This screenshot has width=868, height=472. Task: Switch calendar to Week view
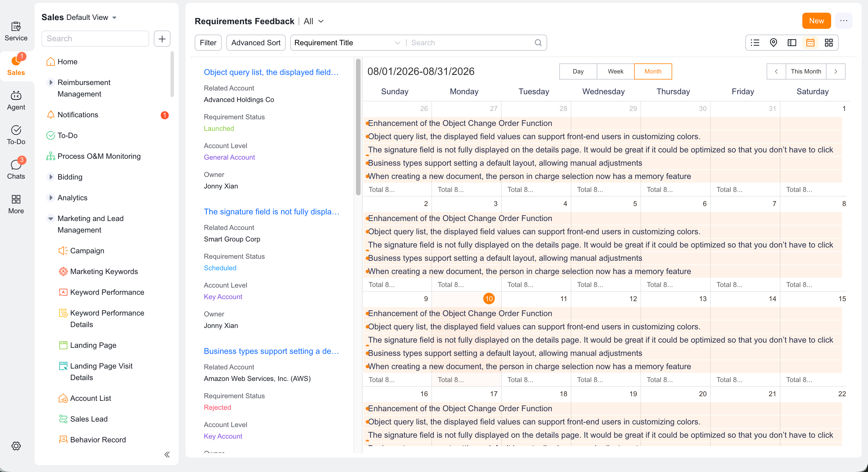[x=615, y=71]
